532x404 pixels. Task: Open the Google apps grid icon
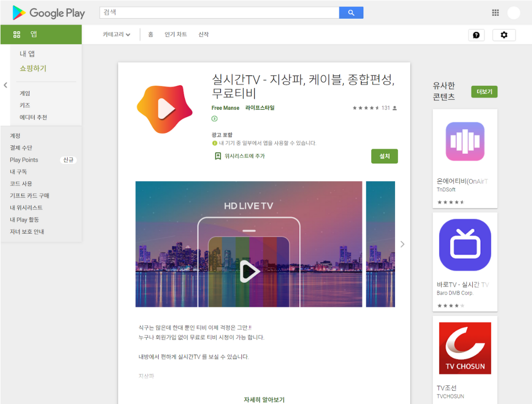[x=495, y=12]
